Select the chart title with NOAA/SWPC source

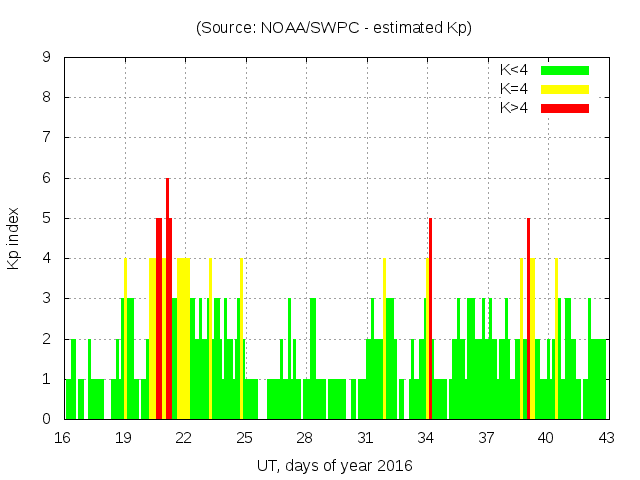pyautogui.click(x=334, y=28)
